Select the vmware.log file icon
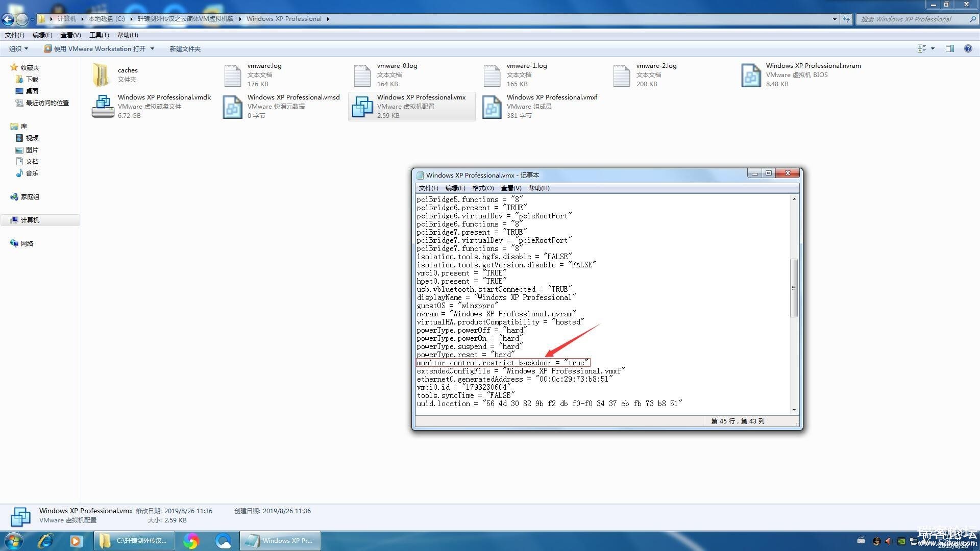 coord(232,76)
